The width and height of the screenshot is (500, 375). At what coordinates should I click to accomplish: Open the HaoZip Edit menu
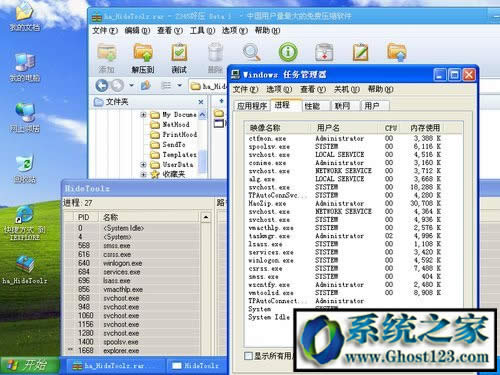pyautogui.click(x=137, y=31)
